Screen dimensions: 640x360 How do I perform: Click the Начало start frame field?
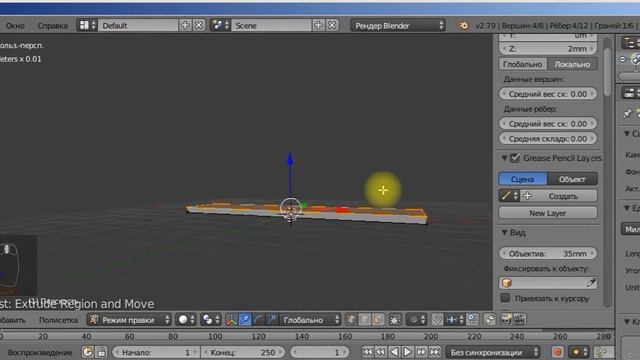coord(156,352)
